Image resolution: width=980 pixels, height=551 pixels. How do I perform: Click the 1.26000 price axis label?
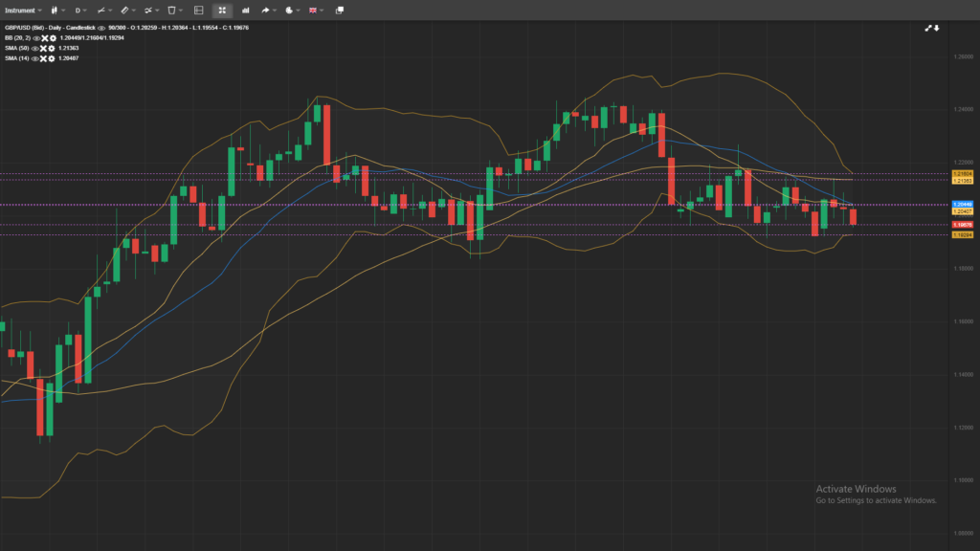(x=963, y=56)
